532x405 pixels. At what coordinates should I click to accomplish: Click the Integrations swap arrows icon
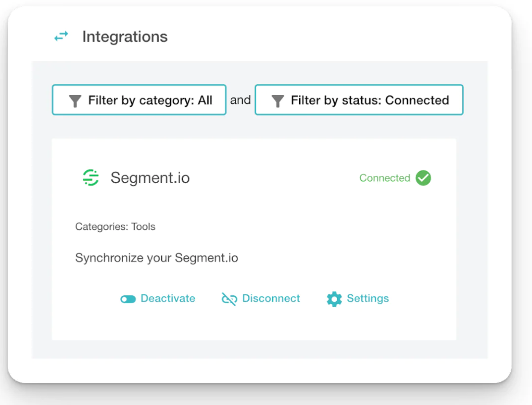point(61,37)
